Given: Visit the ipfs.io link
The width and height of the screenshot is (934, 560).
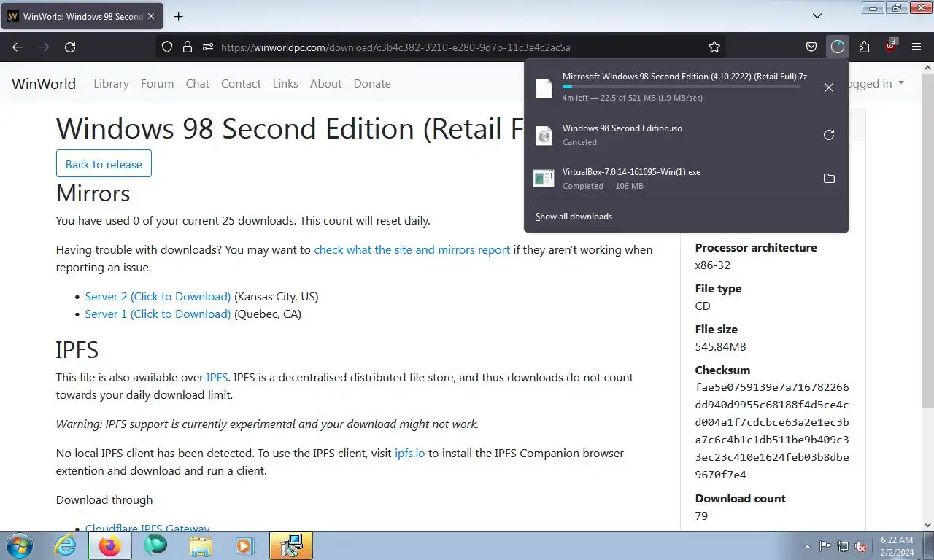Looking at the screenshot, I should click(x=409, y=454).
